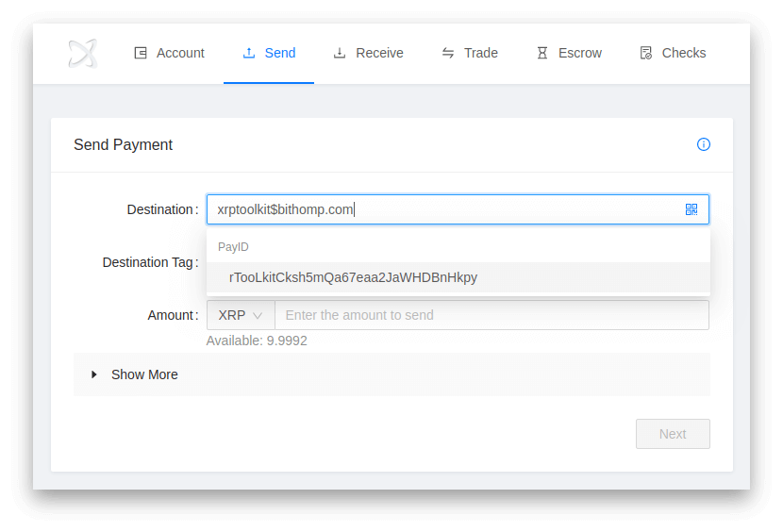Click the XRP Toolkit logo
Image resolution: width=783 pixels, height=532 pixels.
(82, 53)
